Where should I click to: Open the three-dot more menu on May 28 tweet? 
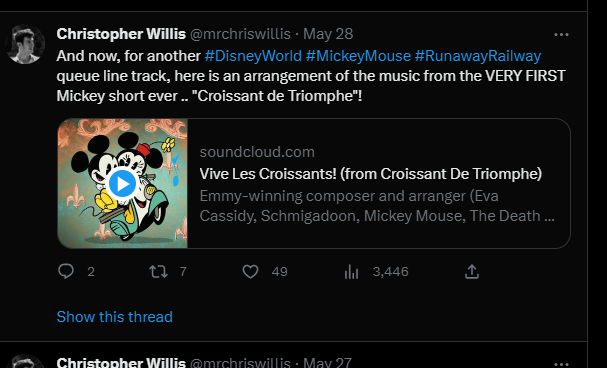pyautogui.click(x=561, y=35)
